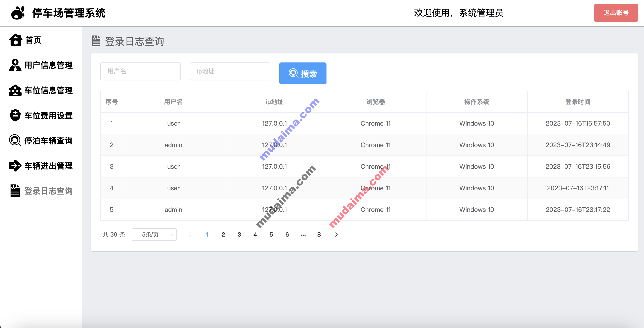Click the 登录时间 column header
Viewport: 644px width, 328px height.
(x=578, y=102)
